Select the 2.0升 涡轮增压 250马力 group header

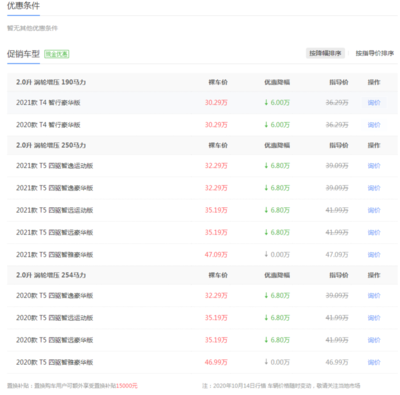[x=51, y=145]
